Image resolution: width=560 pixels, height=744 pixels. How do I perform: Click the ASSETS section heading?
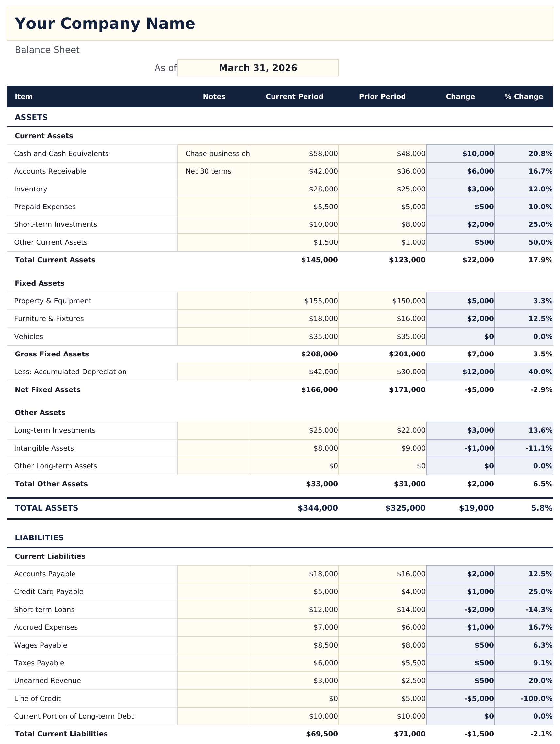pyautogui.click(x=31, y=117)
